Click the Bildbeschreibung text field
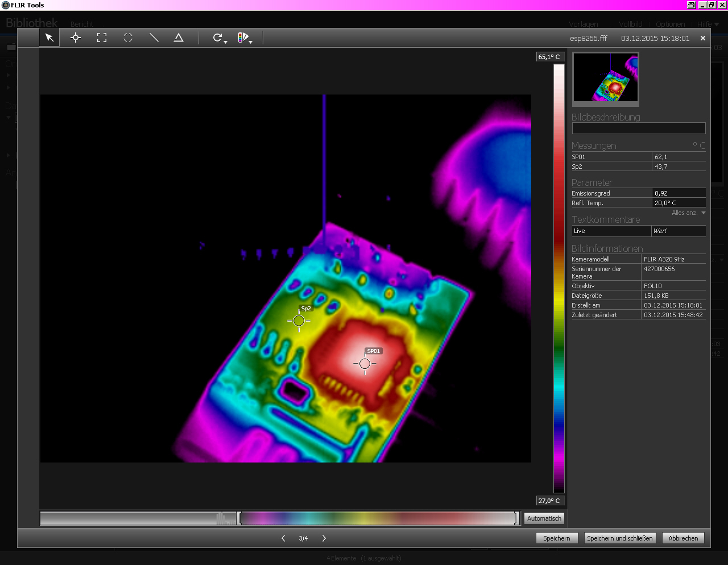 pos(639,128)
